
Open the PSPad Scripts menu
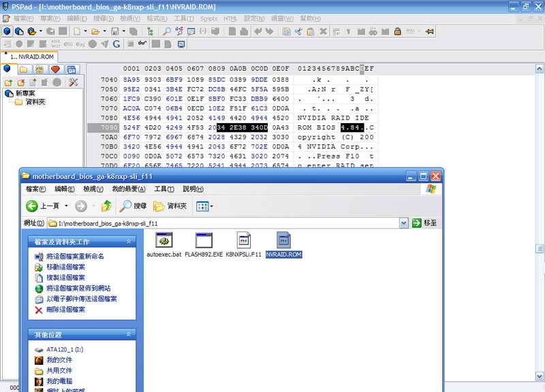208,18
